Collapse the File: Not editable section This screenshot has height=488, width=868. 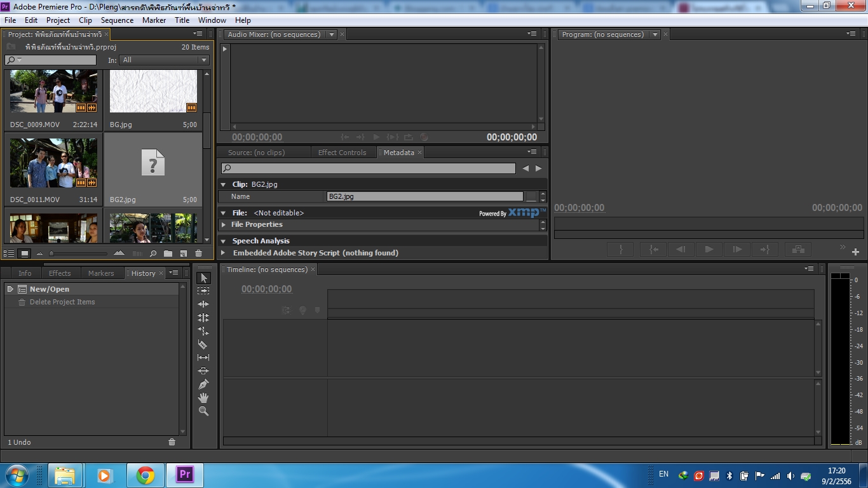223,213
